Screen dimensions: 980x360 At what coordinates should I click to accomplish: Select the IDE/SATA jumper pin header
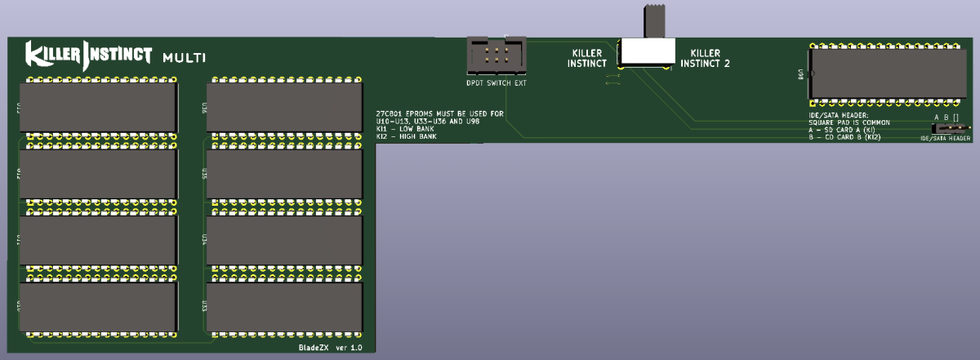(951, 128)
